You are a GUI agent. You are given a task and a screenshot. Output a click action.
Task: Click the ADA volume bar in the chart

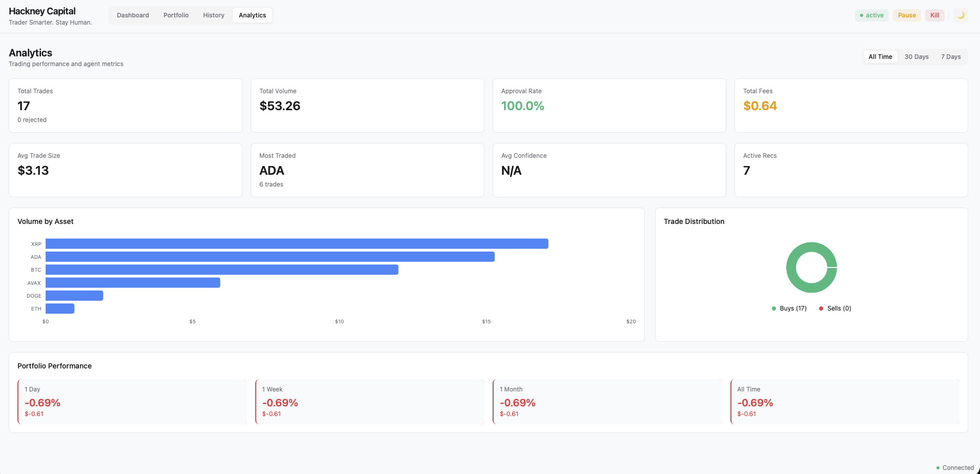pyautogui.click(x=269, y=256)
